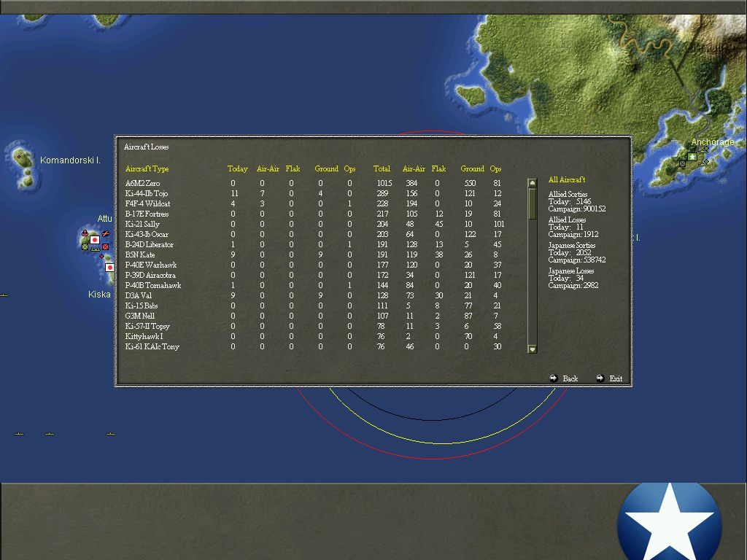Screen dimensions: 747x560
Task: Select the A6M2 Zero row
Action: (314, 183)
